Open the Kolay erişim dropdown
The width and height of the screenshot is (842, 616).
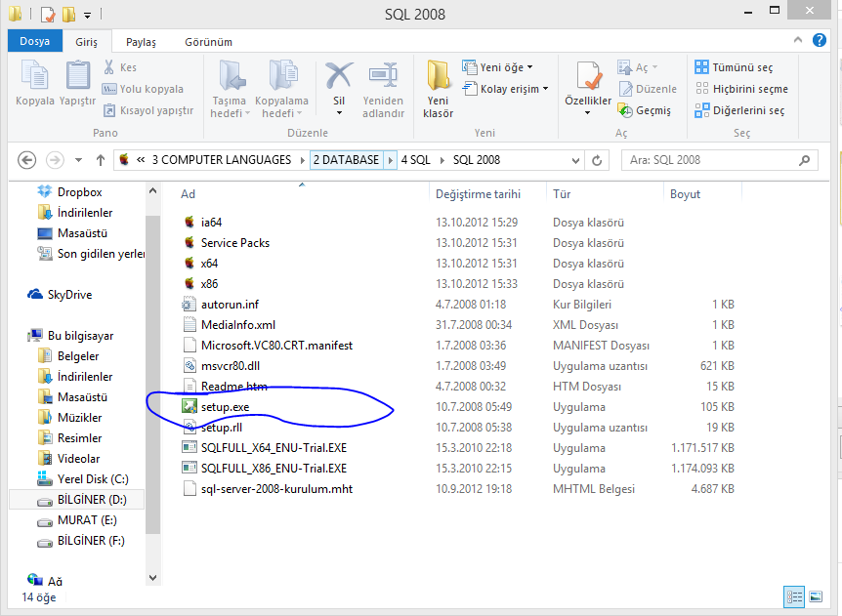point(506,89)
